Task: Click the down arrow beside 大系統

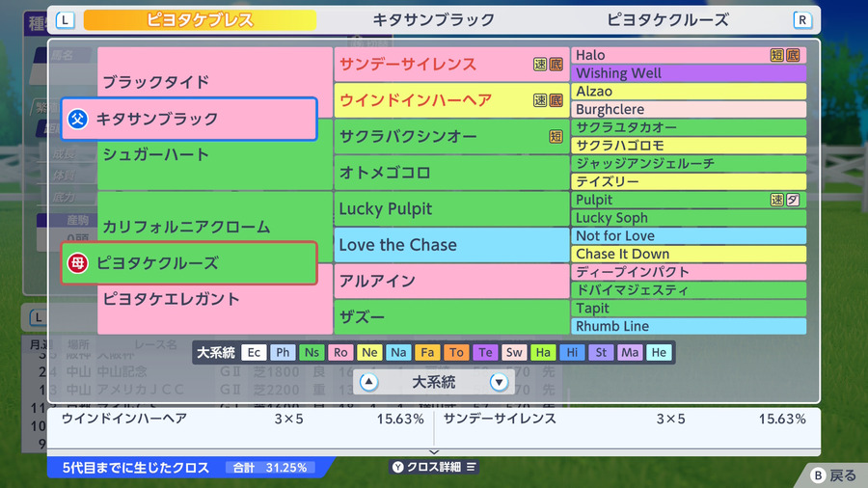Action: pos(499,382)
